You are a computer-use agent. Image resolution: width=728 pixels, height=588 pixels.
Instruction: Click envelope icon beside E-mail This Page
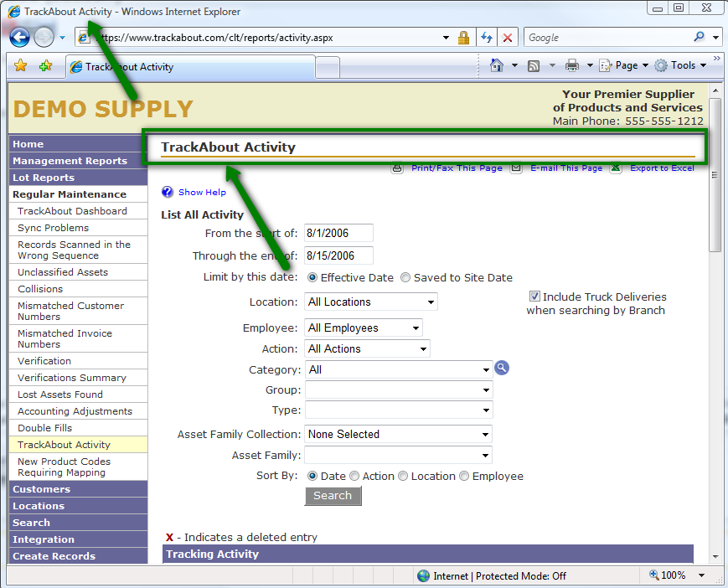point(516,168)
